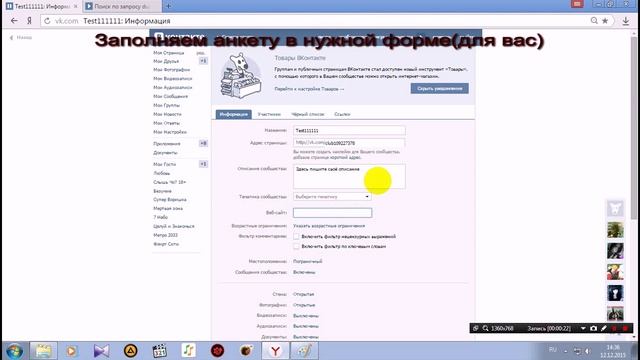The height and width of the screenshot is (360, 640).
Task: Switch to the 'Test111111: Информация' browser tab
Action: [x=42, y=6]
